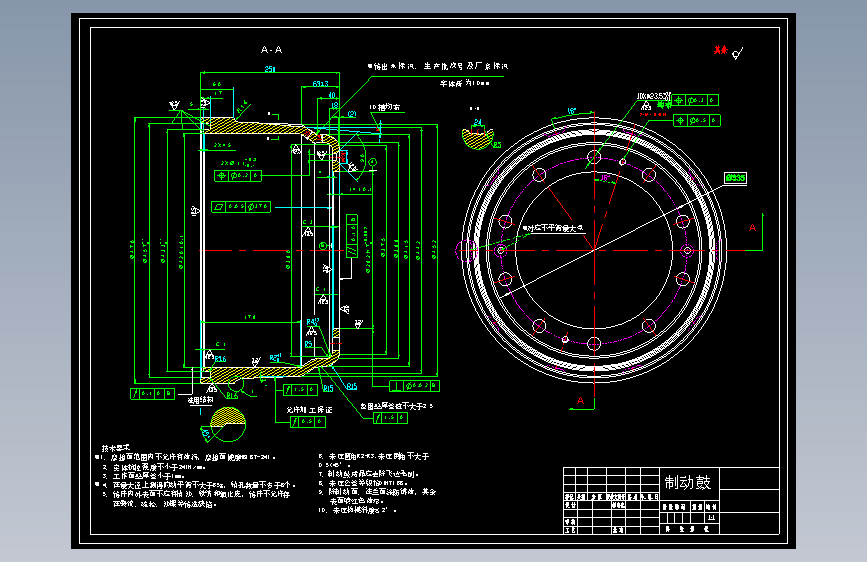
Task: Click the red section marker A on the right side
Action: (x=752, y=228)
